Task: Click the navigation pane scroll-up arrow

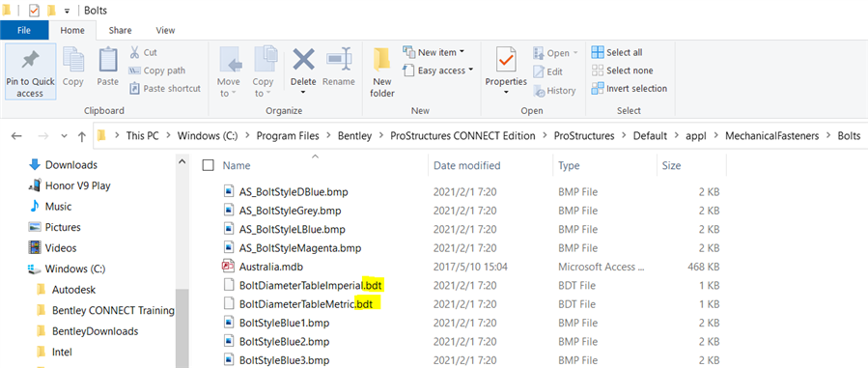Action: click(182, 161)
